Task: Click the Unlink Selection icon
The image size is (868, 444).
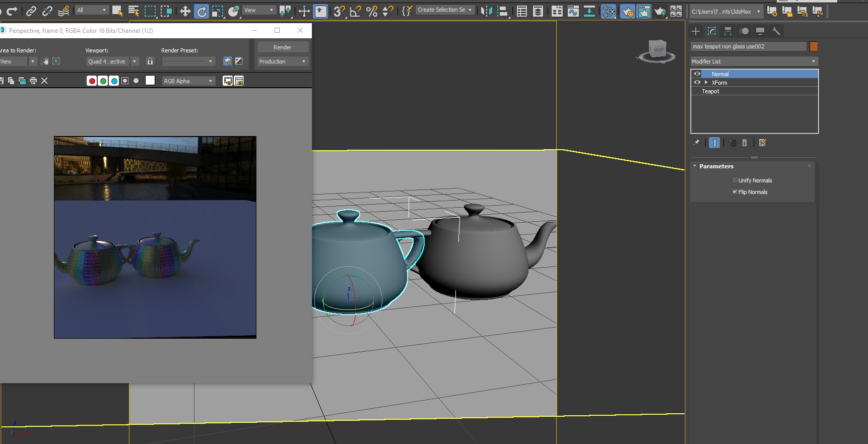Action: click(47, 11)
